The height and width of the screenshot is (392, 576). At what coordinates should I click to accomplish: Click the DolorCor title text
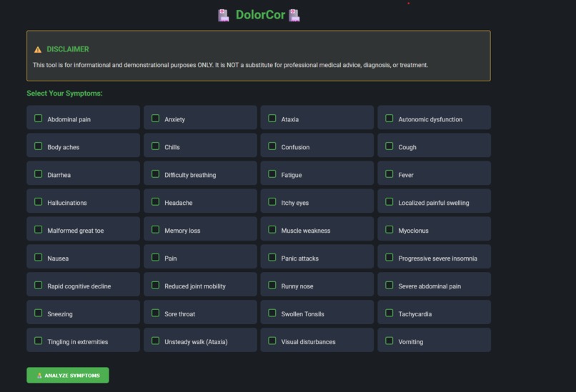click(x=260, y=15)
